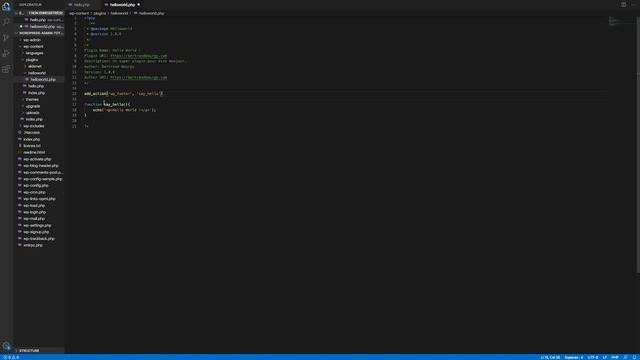Open the Search view in activity bar
Image resolution: width=640 pixels, height=360 pixels.
point(6,22)
